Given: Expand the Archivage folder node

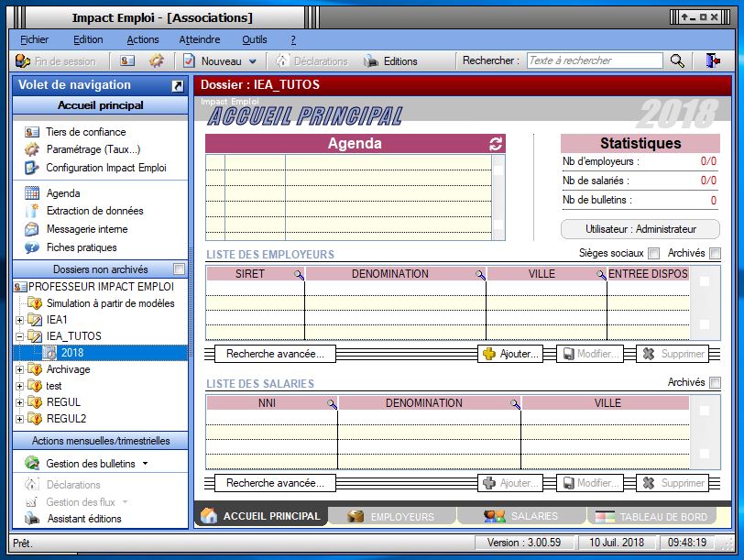Looking at the screenshot, I should pyautogui.click(x=19, y=369).
